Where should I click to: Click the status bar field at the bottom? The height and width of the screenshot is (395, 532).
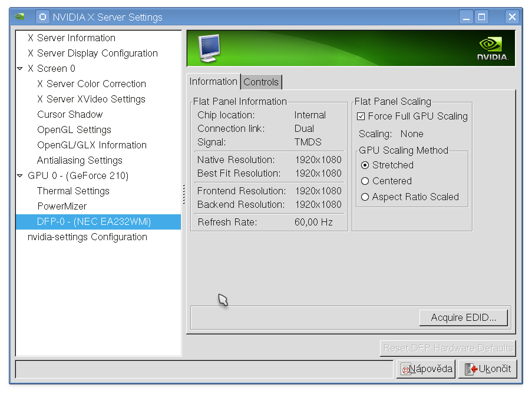click(x=204, y=369)
